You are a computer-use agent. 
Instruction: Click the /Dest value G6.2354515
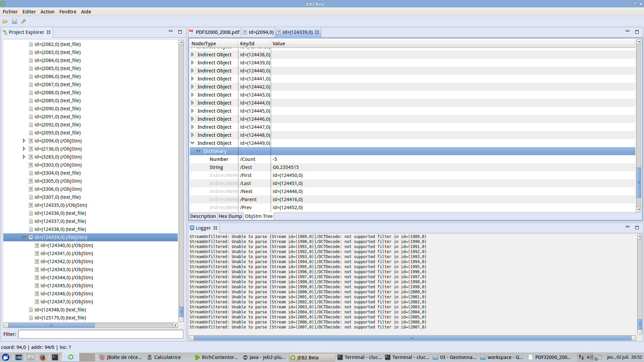(x=285, y=167)
